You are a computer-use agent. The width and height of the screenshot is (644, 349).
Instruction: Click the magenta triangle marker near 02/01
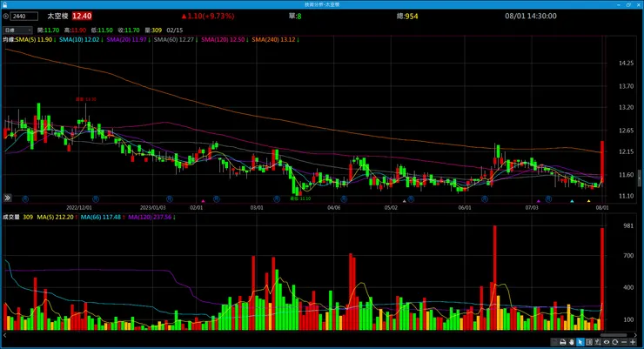[203, 201]
